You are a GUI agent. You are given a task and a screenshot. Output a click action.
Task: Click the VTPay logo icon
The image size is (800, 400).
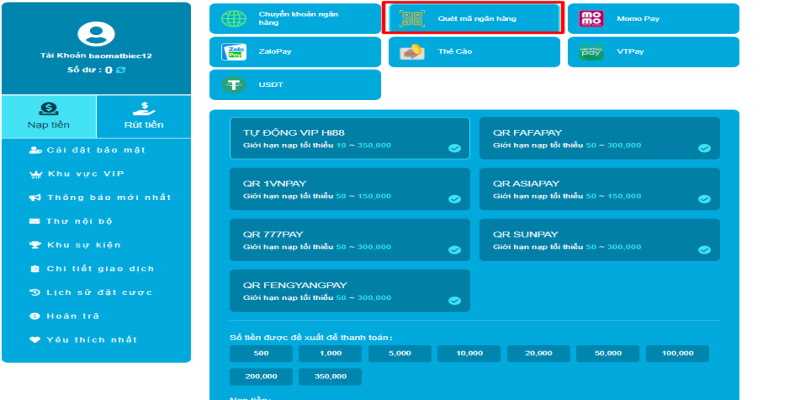click(x=592, y=51)
